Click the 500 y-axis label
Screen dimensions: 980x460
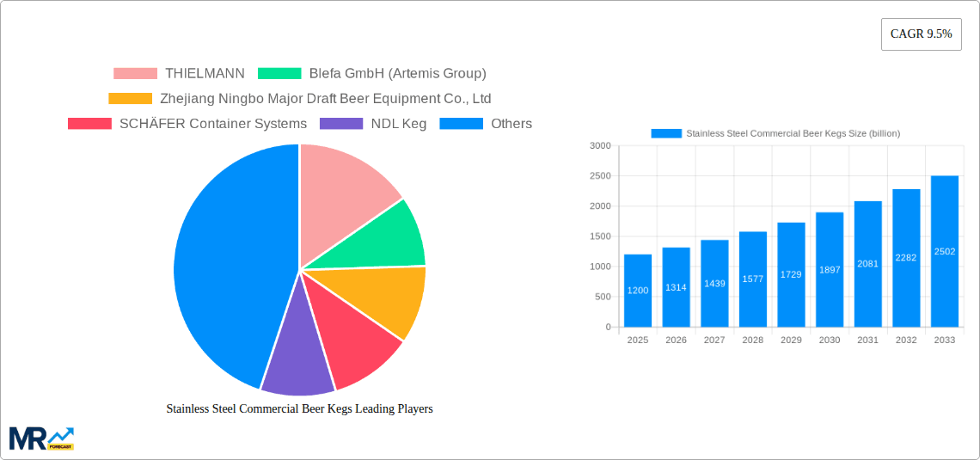click(603, 297)
